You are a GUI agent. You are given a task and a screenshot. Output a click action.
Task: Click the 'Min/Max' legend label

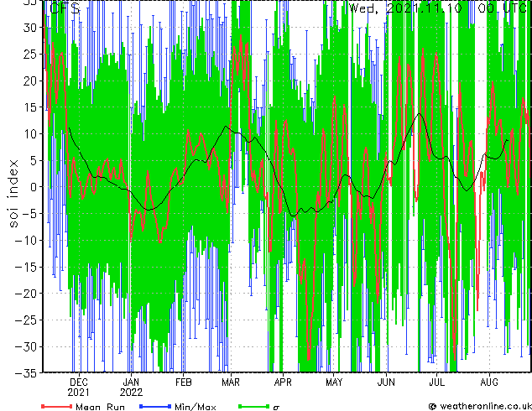click(x=195, y=407)
